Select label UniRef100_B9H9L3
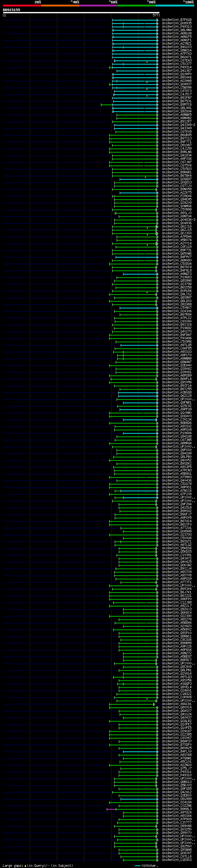 pyautogui.click(x=177, y=809)
